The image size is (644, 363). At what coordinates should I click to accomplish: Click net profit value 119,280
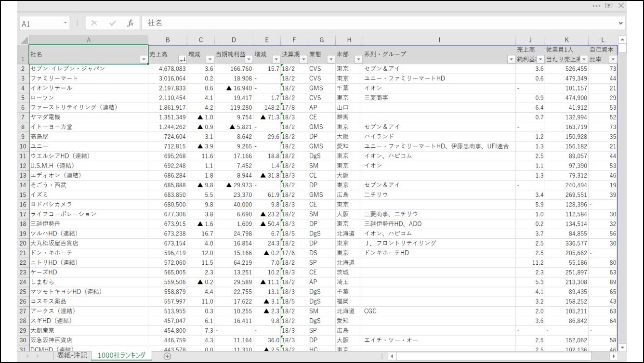coord(234,107)
